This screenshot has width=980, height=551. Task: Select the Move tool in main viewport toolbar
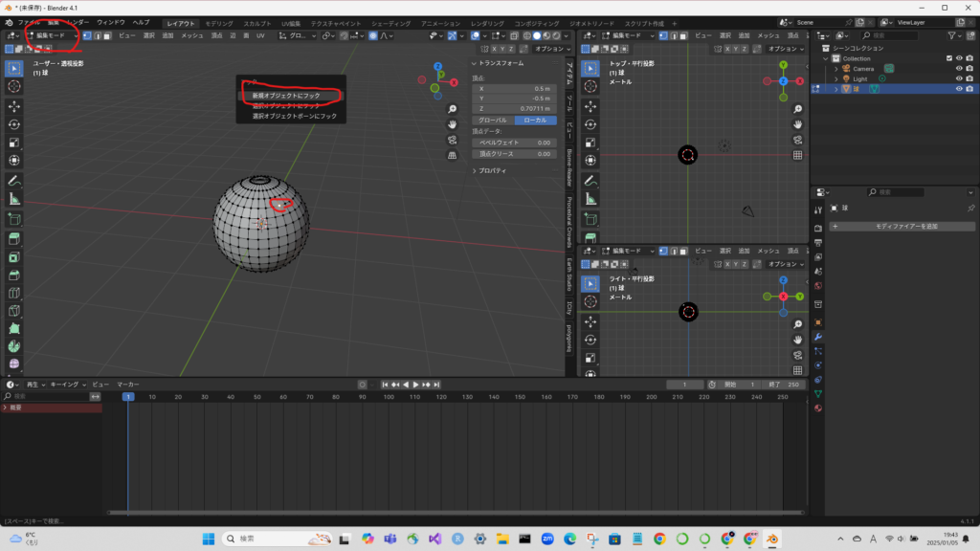click(14, 105)
